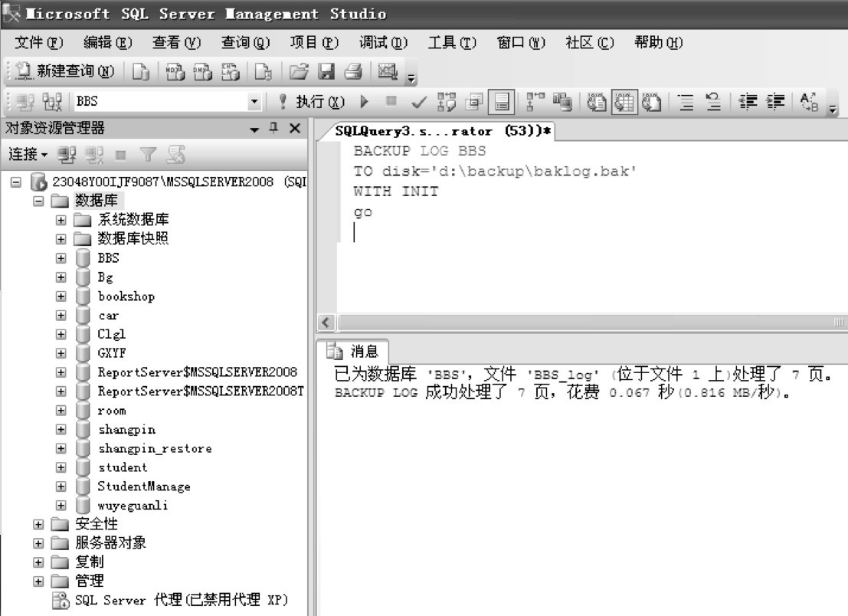Click Specify Values for Template Parameters icon
This screenshot has height=616, width=848.
[809, 102]
